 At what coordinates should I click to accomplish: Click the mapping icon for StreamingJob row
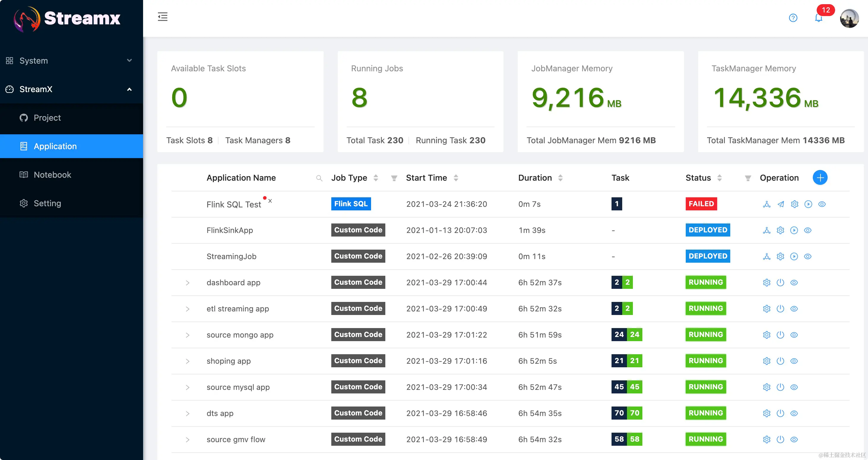click(x=766, y=257)
